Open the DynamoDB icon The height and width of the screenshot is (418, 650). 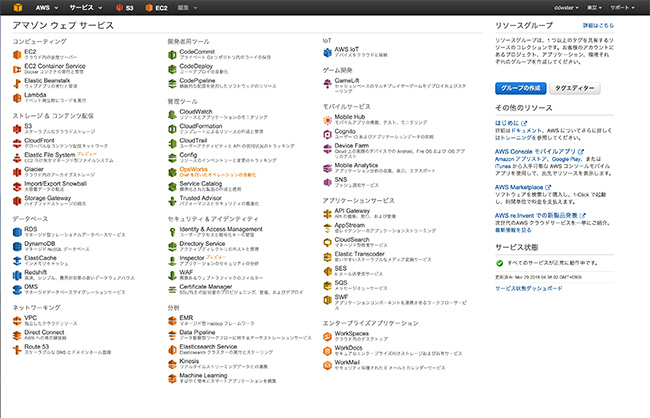(x=17, y=246)
